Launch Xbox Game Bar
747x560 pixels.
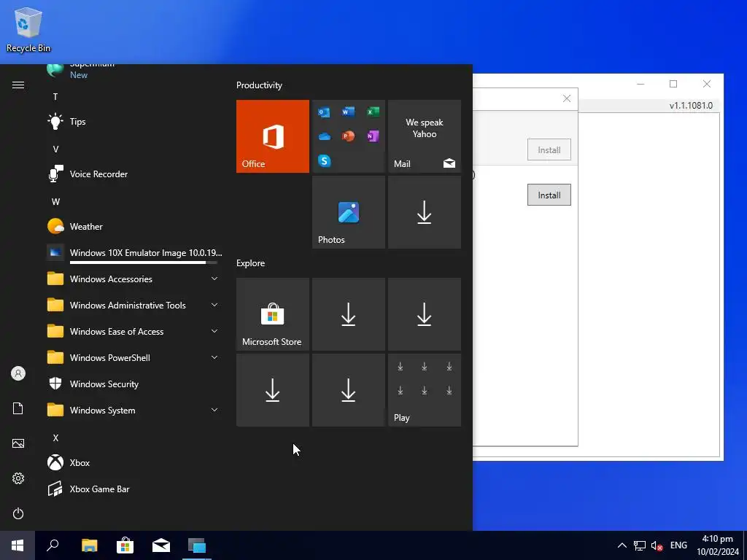click(x=133, y=489)
